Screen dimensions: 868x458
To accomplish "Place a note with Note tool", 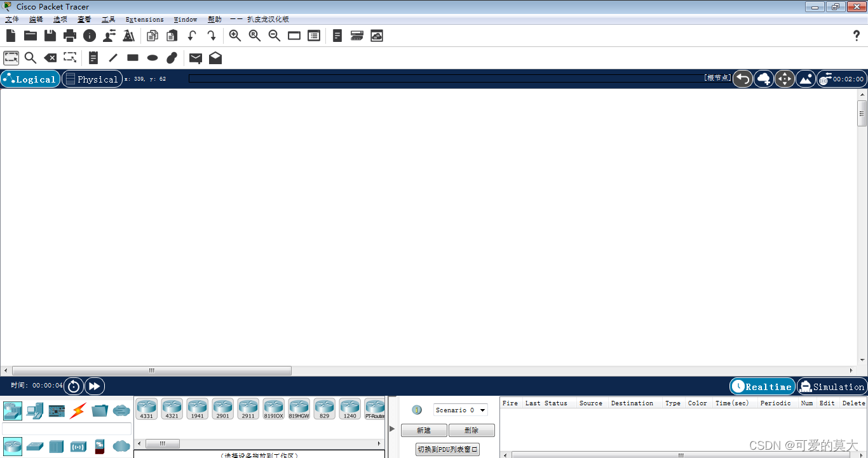I will (93, 58).
